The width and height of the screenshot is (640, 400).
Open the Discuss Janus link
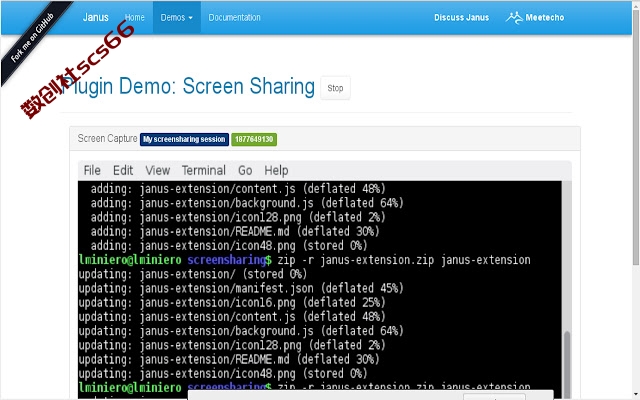tap(461, 18)
